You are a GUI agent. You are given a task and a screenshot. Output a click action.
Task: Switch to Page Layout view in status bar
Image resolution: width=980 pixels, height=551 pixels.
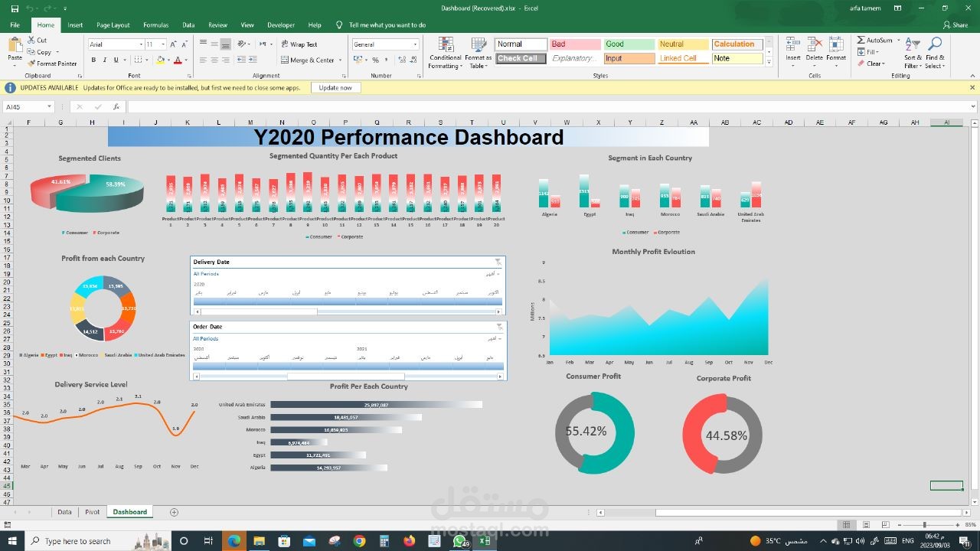click(x=864, y=525)
